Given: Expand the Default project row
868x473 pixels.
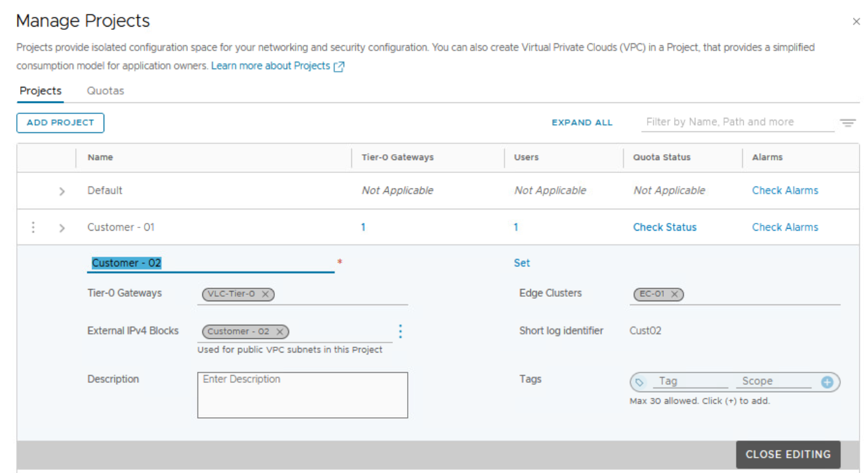Looking at the screenshot, I should [x=62, y=191].
